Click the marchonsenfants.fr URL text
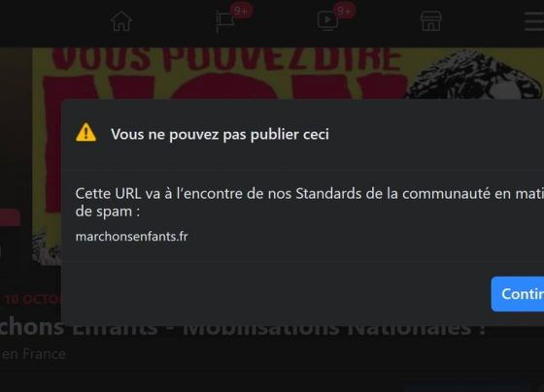The image size is (544, 392). (x=131, y=237)
